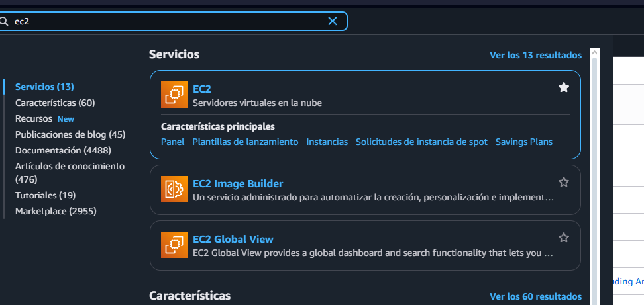Open Plantillas de lanzamiento link
644x305 pixels.
click(245, 142)
